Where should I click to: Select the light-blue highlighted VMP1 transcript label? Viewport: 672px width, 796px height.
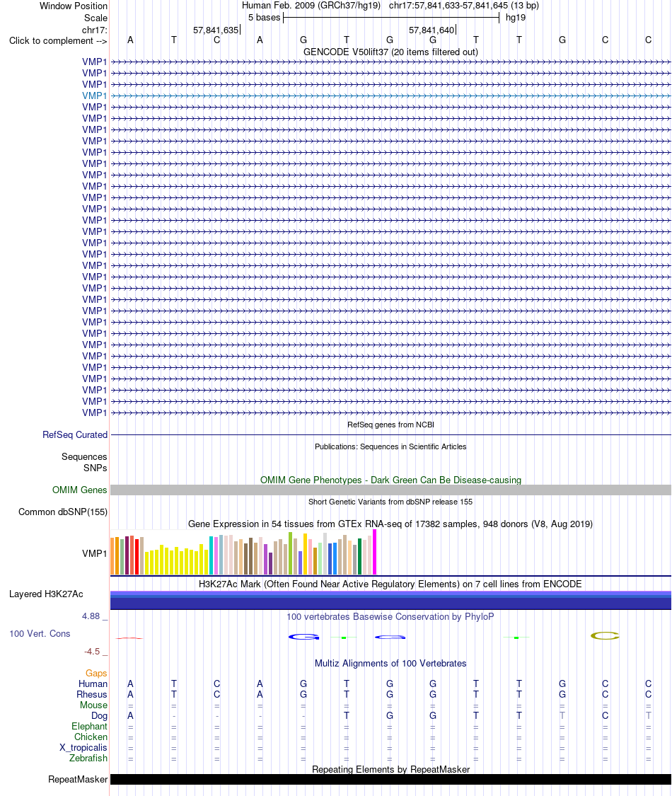tap(94, 96)
